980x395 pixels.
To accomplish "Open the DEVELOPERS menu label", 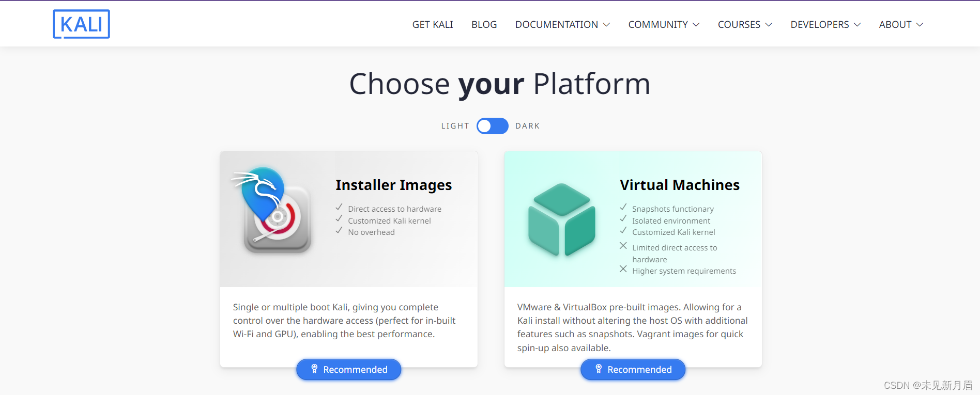I will point(819,25).
